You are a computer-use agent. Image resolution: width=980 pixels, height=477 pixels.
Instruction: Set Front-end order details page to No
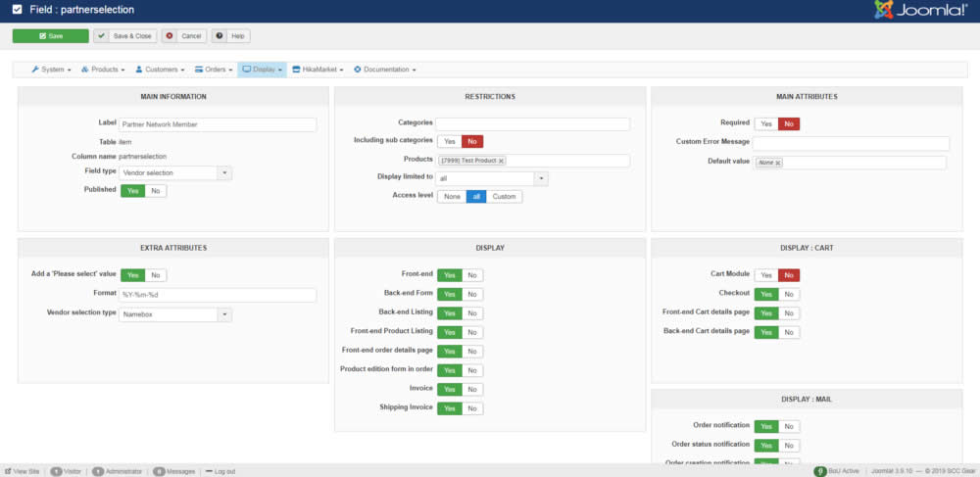[472, 352]
